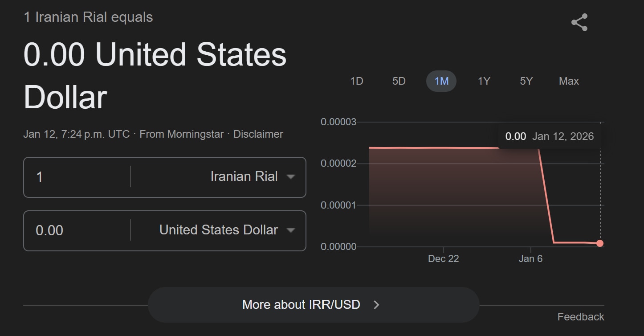The width and height of the screenshot is (644, 336).
Task: Click the Feedback link
Action: click(580, 317)
